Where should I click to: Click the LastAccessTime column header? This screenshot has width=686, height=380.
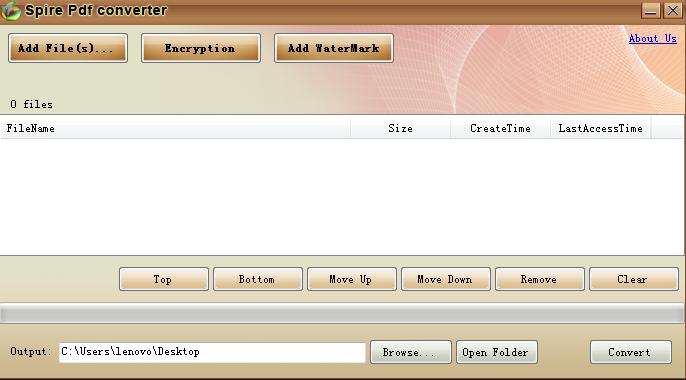(600, 128)
